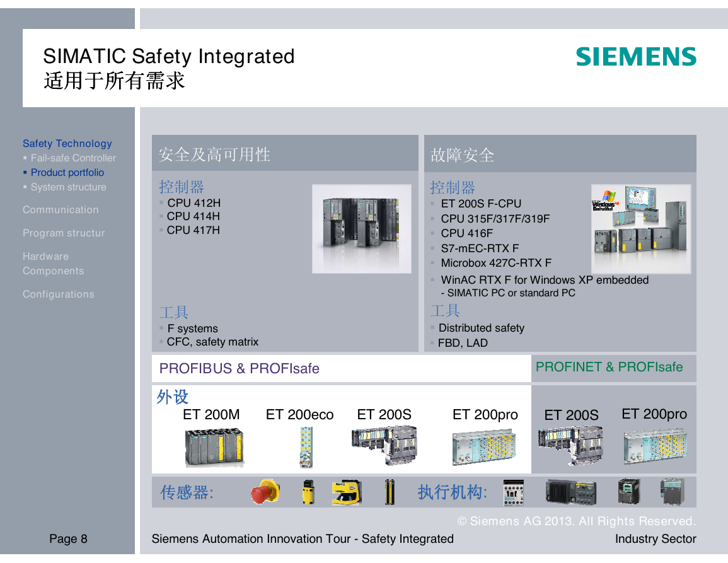Click SIMATIC PC or standard PC line

[508, 293]
